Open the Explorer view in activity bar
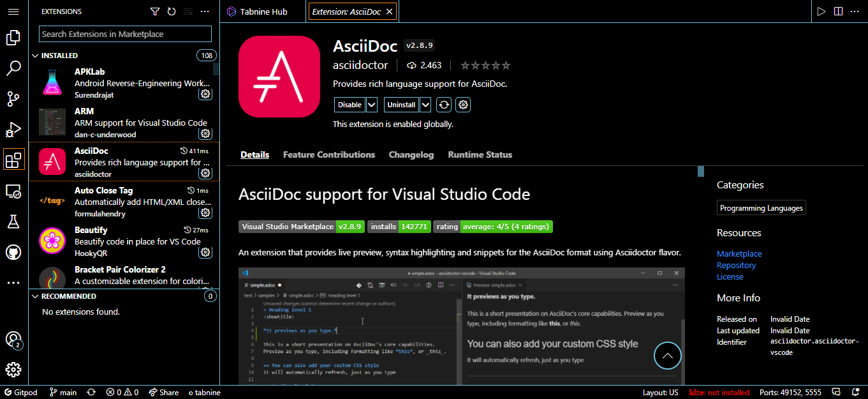 pyautogui.click(x=13, y=38)
